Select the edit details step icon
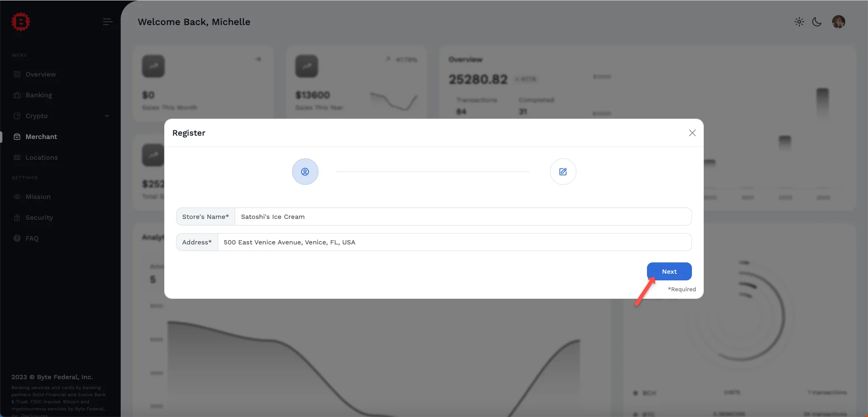Viewport: 868px width, 417px height. (563, 172)
